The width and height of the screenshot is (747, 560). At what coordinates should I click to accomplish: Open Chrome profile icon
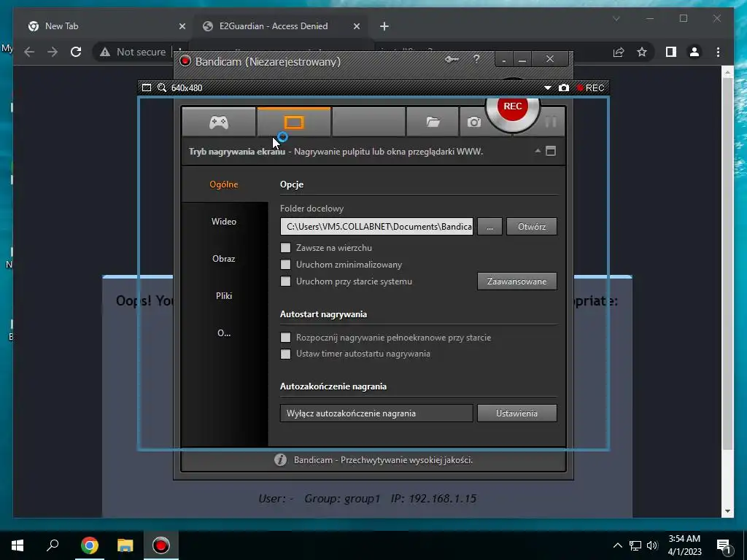click(694, 52)
